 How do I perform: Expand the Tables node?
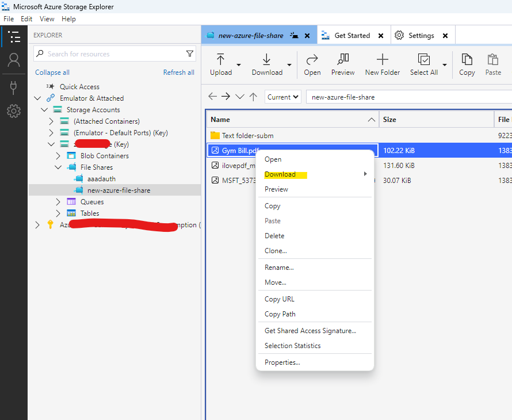point(58,213)
